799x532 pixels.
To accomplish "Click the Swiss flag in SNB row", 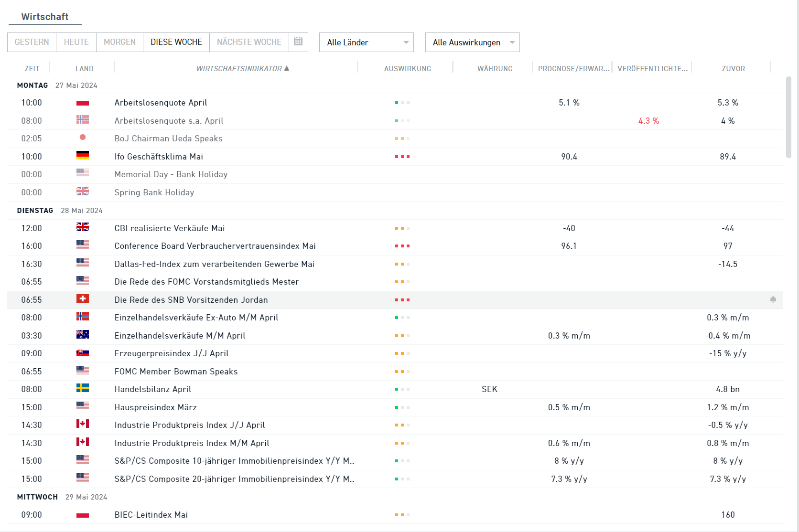I will [x=83, y=299].
